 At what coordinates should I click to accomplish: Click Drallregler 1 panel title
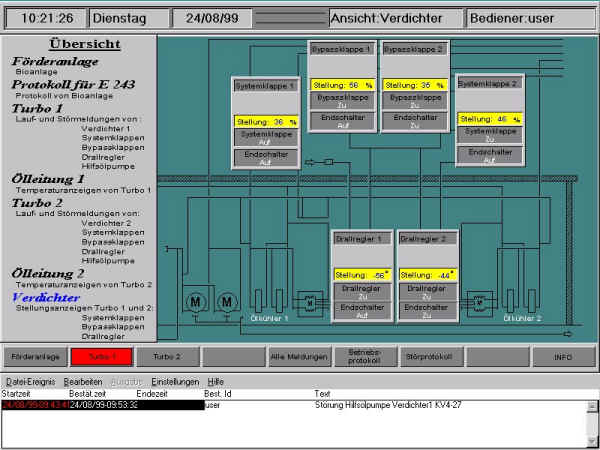362,239
